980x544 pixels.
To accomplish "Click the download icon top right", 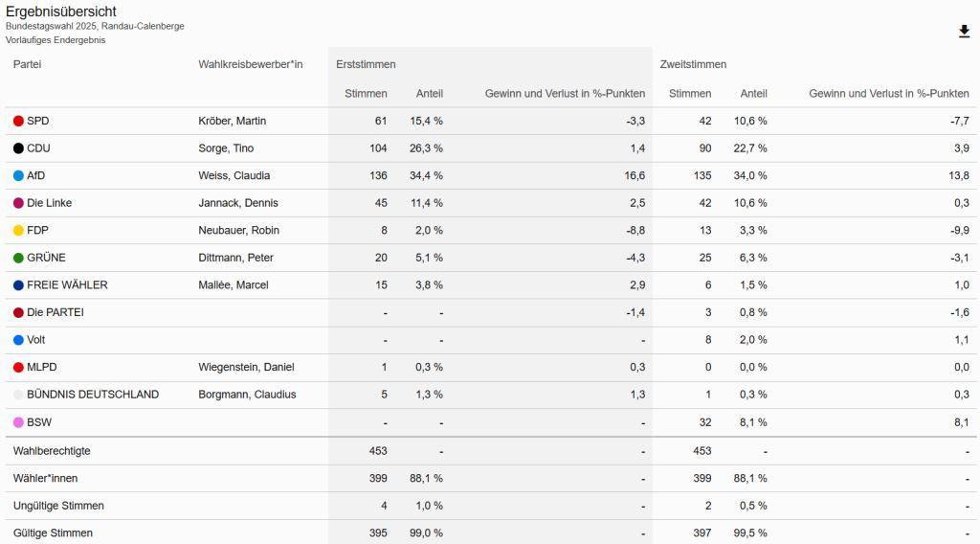I will pos(964,32).
